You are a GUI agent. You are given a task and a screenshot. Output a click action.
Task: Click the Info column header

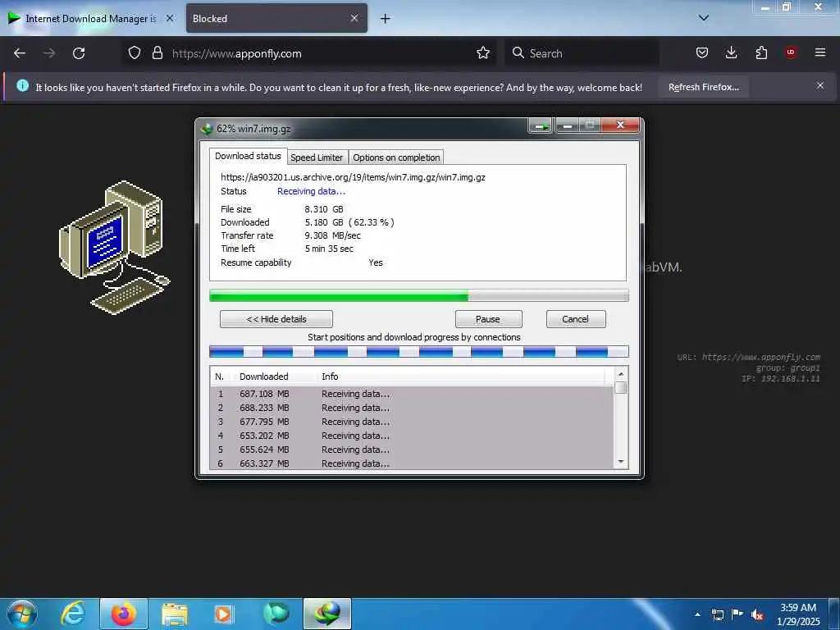(x=330, y=377)
